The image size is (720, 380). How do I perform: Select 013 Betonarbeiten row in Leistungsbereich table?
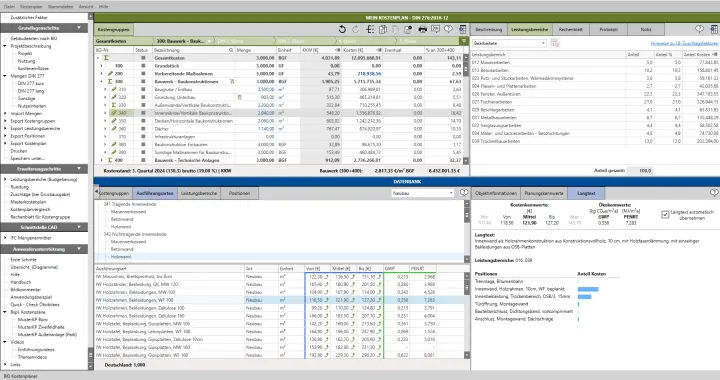tap(595, 70)
